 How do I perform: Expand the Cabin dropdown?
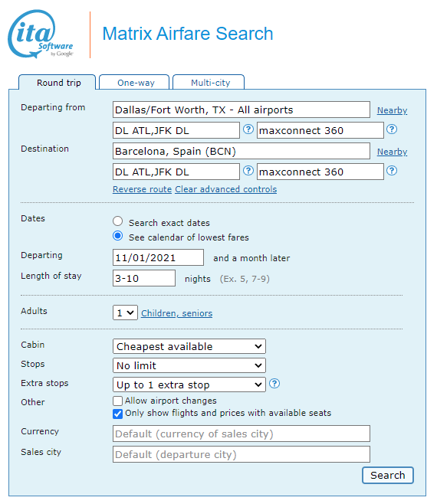[189, 346]
